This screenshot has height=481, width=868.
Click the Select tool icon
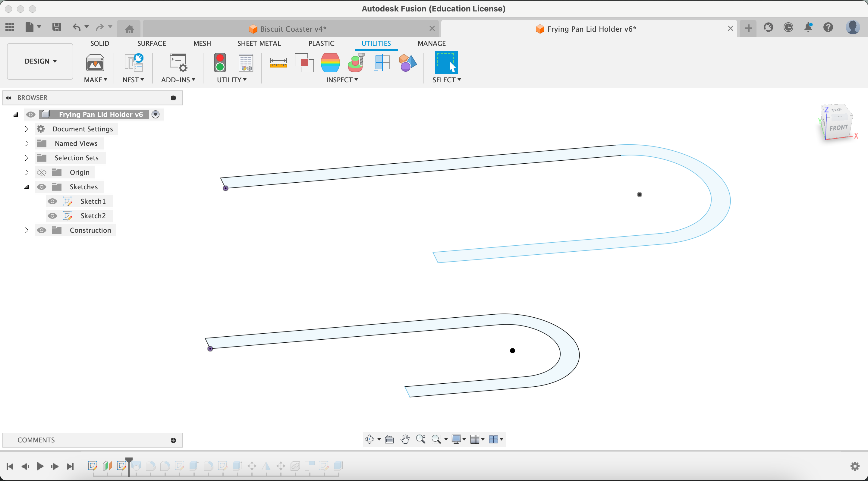tap(446, 63)
